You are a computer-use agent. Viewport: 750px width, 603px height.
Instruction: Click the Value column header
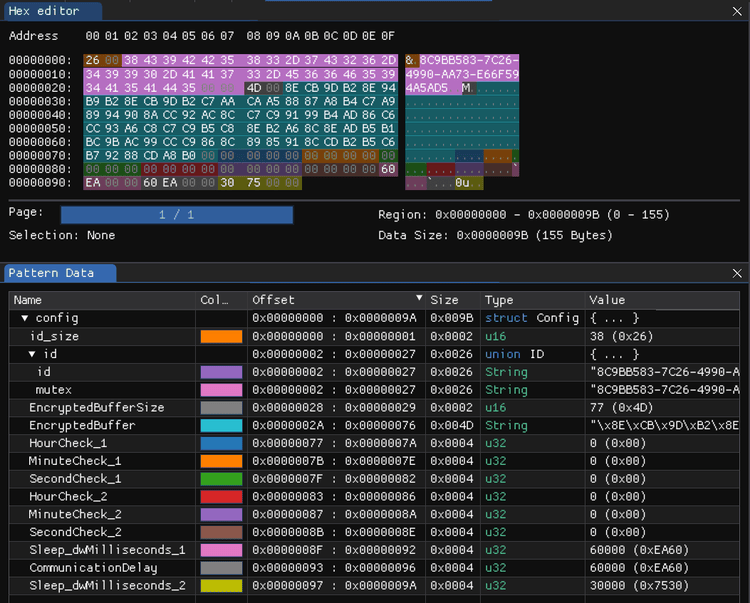click(x=607, y=300)
